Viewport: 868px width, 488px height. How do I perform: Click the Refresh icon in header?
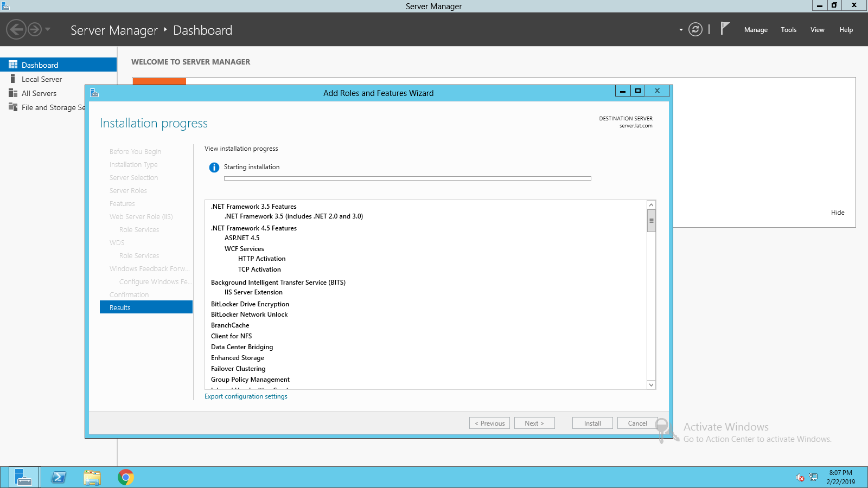point(695,29)
